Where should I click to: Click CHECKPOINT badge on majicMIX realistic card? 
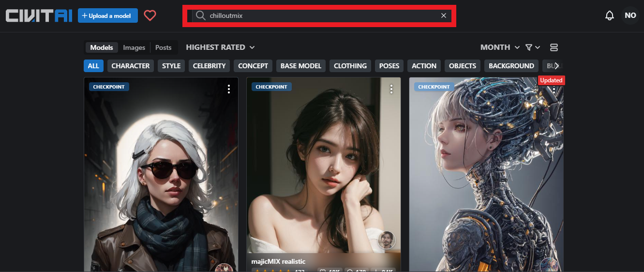click(x=271, y=87)
